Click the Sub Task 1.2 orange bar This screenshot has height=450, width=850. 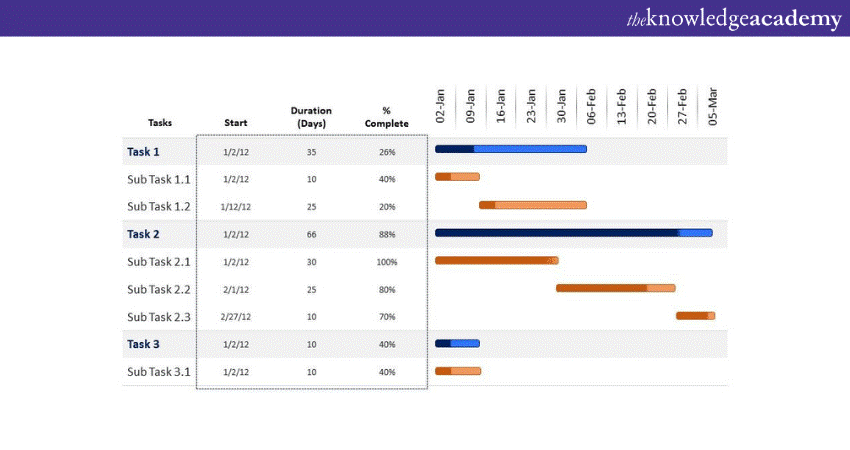[x=532, y=205]
